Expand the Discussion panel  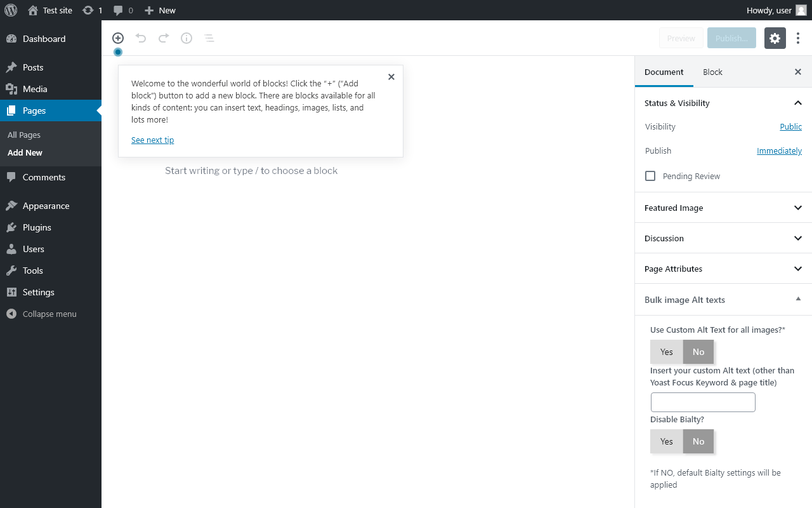click(723, 238)
